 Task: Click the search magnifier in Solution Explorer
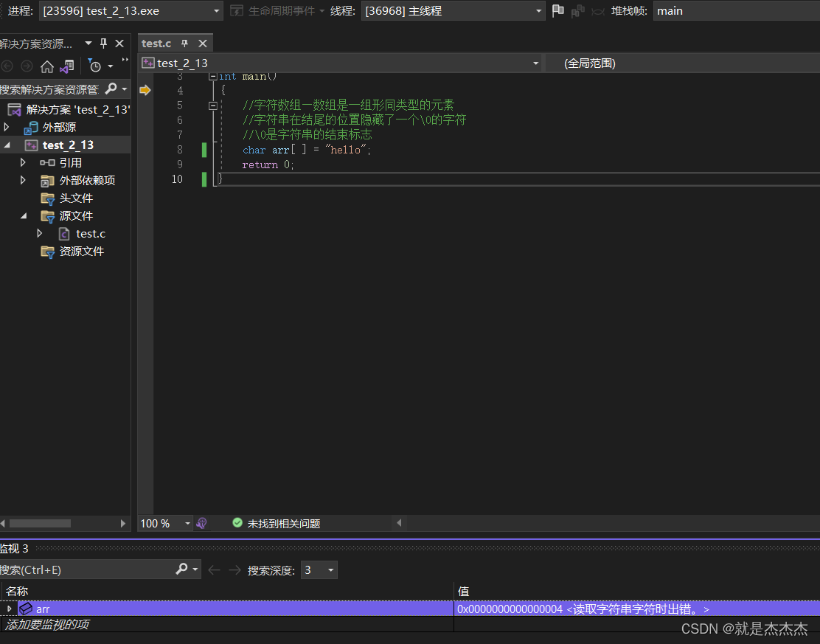click(x=111, y=89)
